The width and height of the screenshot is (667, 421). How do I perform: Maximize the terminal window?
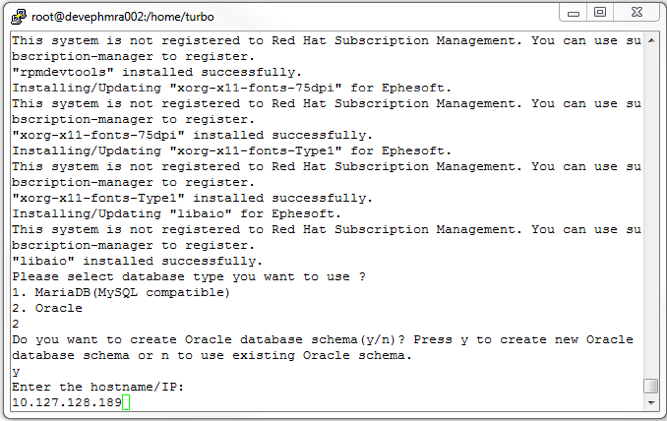click(600, 12)
